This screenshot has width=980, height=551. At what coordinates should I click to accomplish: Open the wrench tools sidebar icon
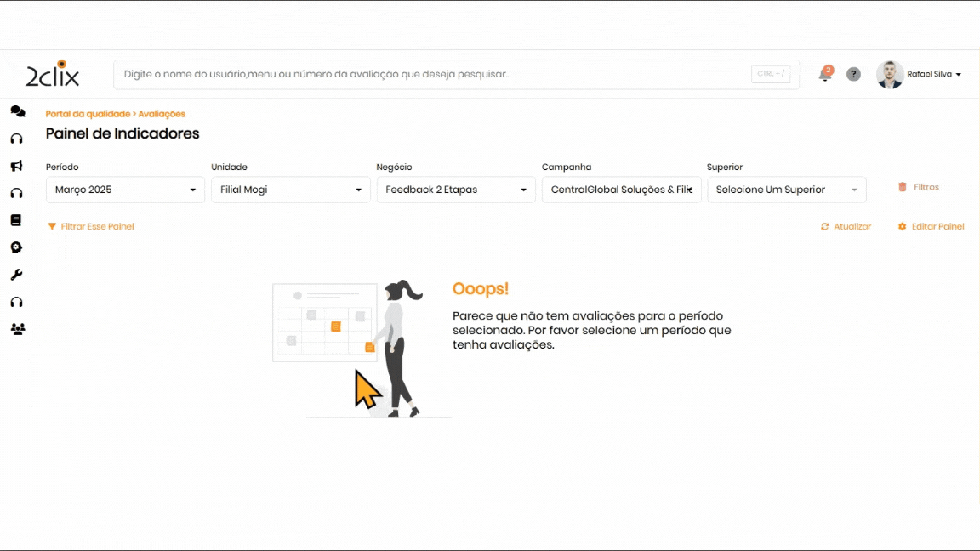16,275
